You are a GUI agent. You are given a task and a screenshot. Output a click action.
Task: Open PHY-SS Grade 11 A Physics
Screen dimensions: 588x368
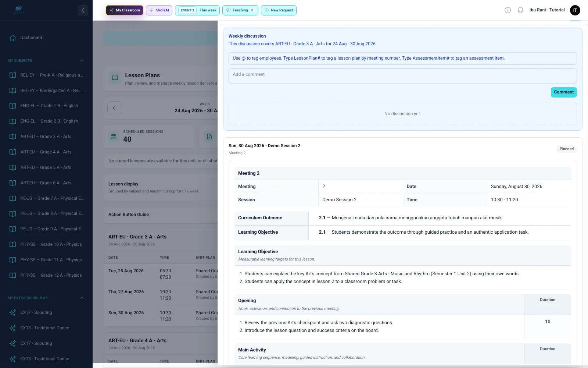click(46, 260)
